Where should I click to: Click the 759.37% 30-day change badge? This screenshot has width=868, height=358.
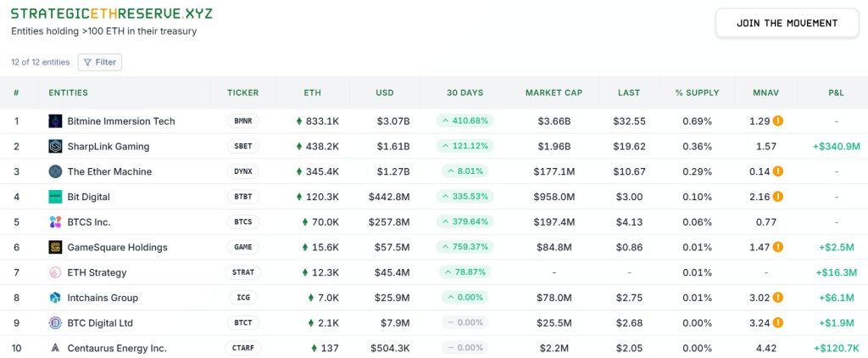tap(465, 247)
